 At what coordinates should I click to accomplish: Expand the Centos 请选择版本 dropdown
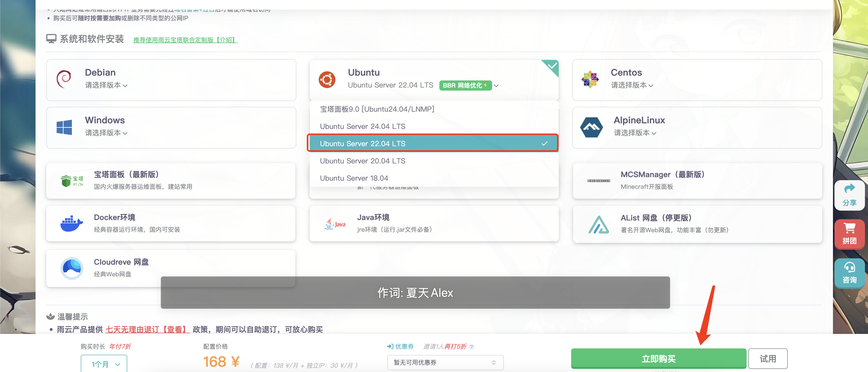coord(632,86)
